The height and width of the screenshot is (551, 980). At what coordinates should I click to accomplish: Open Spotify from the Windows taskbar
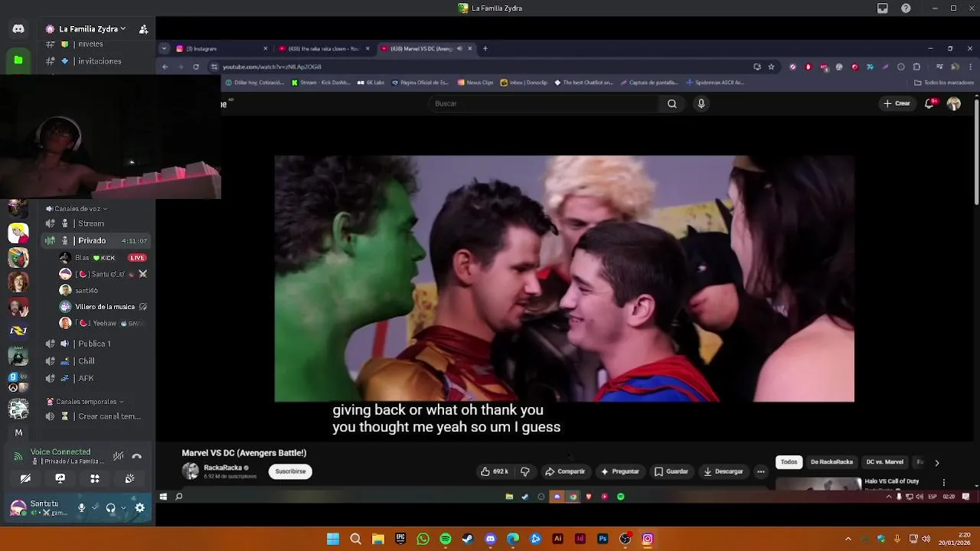(x=446, y=539)
